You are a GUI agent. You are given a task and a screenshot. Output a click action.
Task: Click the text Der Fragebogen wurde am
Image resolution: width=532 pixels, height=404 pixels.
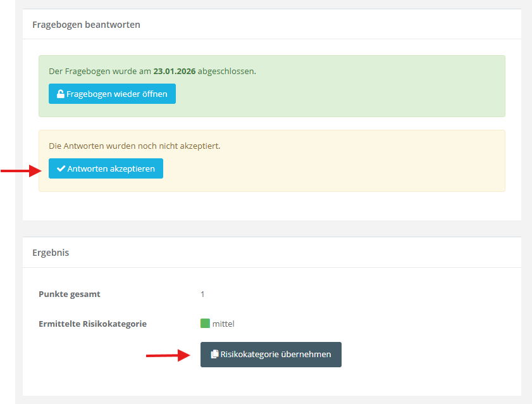(x=99, y=71)
